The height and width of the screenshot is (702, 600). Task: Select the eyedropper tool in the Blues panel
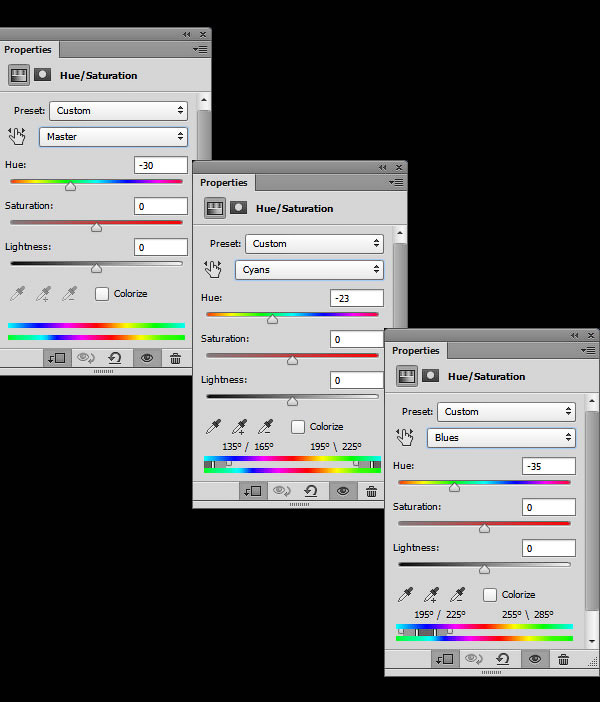pyautogui.click(x=406, y=595)
